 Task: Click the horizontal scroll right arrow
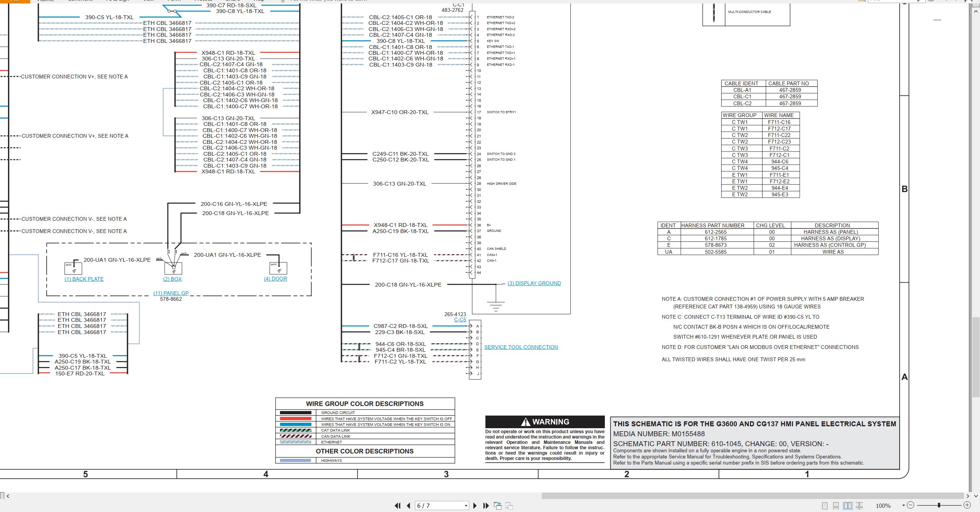tap(968, 496)
